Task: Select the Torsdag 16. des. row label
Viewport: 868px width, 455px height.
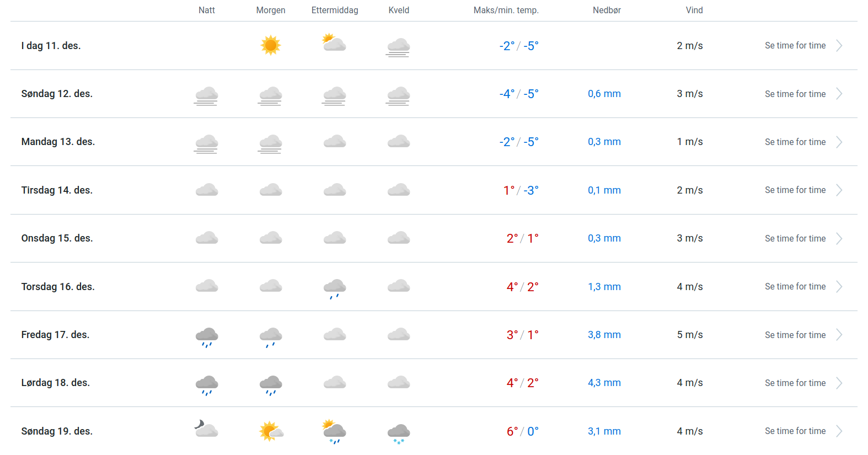Action: (58, 287)
